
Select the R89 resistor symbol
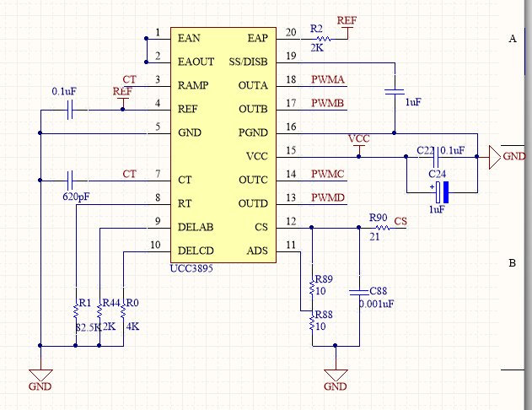[312, 287]
